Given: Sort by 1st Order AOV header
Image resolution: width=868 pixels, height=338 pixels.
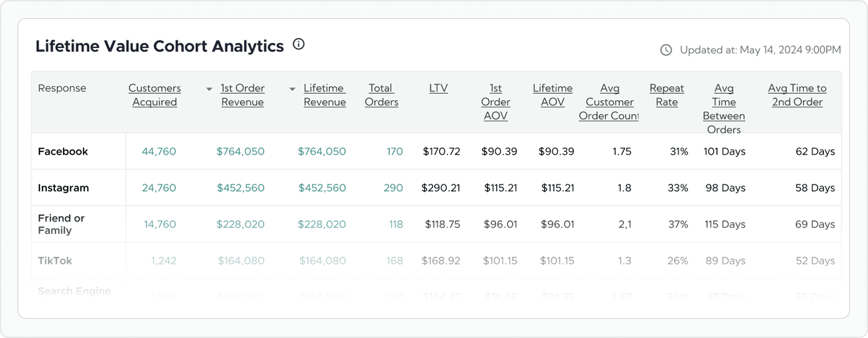Looking at the screenshot, I should pos(496,102).
